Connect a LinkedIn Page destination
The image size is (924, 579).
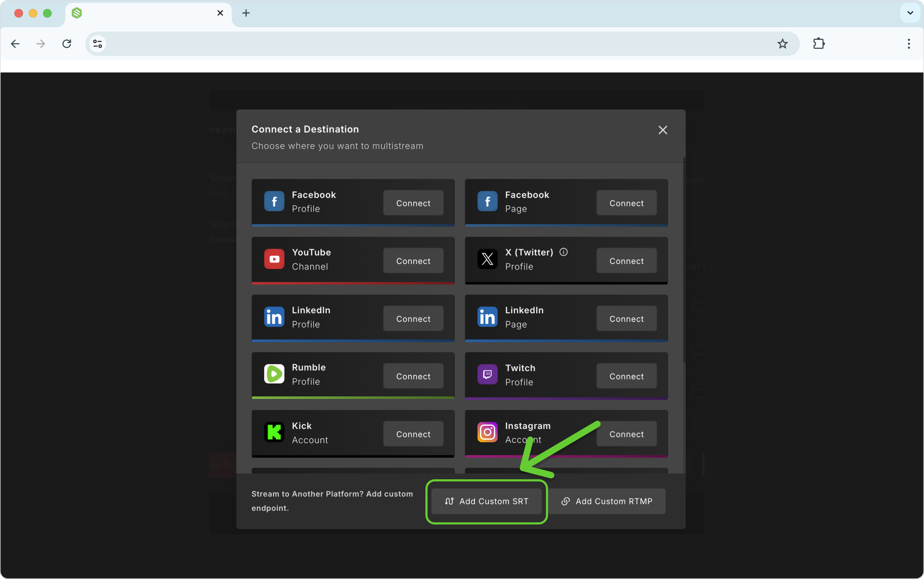click(x=627, y=319)
